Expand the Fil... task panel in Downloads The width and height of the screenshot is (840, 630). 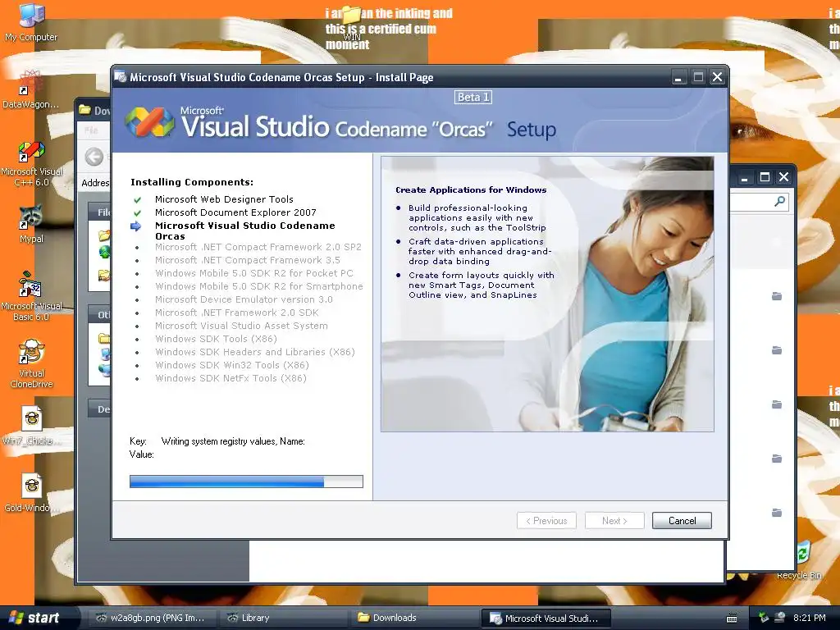tap(99, 212)
